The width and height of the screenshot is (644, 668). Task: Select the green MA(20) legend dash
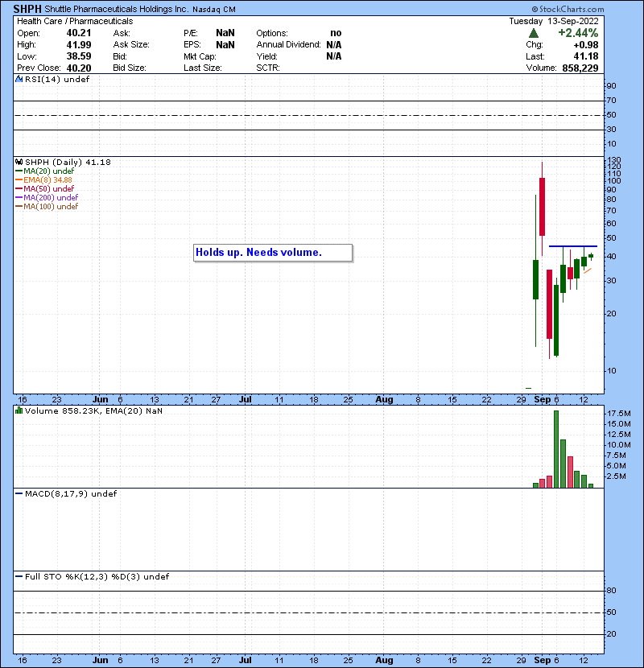(19, 171)
